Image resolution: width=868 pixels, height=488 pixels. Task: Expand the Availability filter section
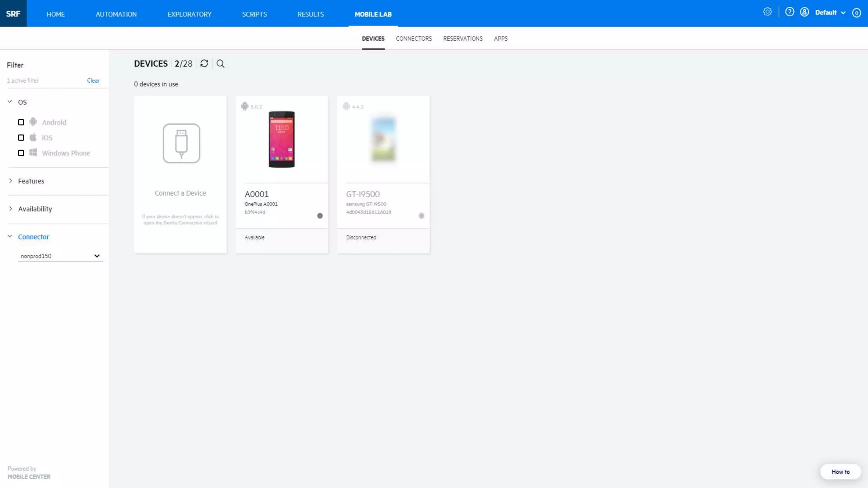(x=35, y=209)
